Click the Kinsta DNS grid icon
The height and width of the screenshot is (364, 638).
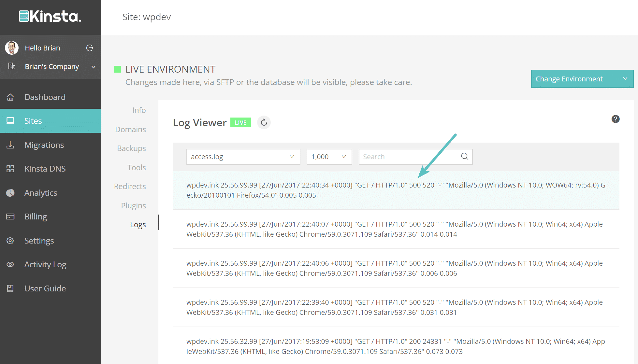point(10,169)
